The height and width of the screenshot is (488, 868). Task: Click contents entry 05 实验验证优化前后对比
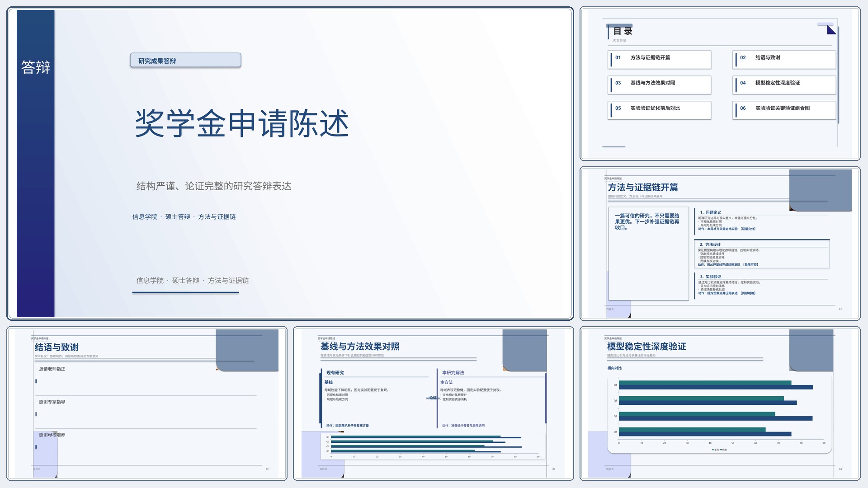coord(659,110)
